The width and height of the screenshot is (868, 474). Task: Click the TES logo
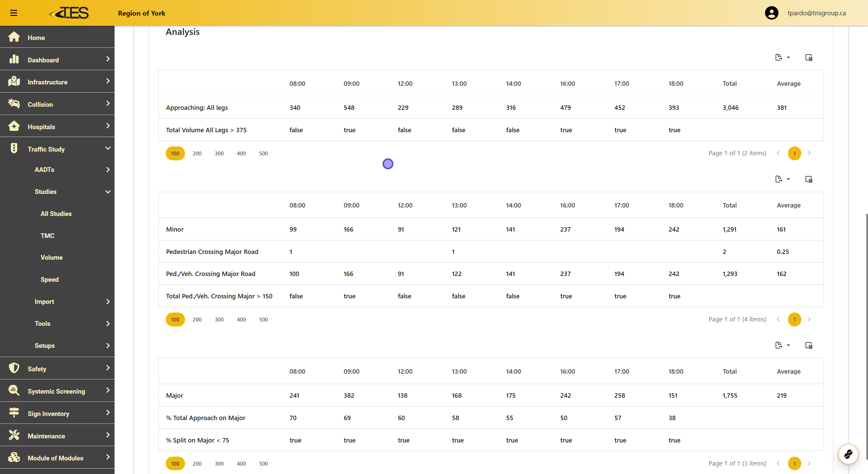(x=69, y=13)
